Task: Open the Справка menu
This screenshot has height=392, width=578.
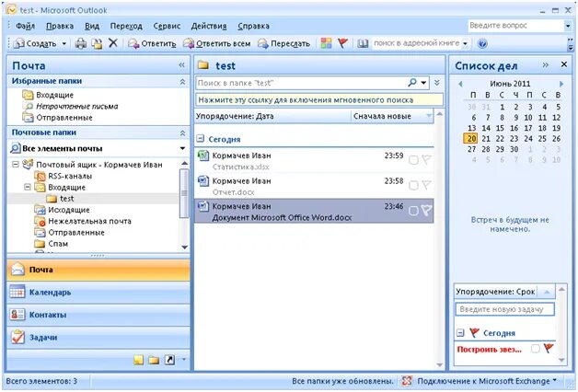Action: pos(254,26)
